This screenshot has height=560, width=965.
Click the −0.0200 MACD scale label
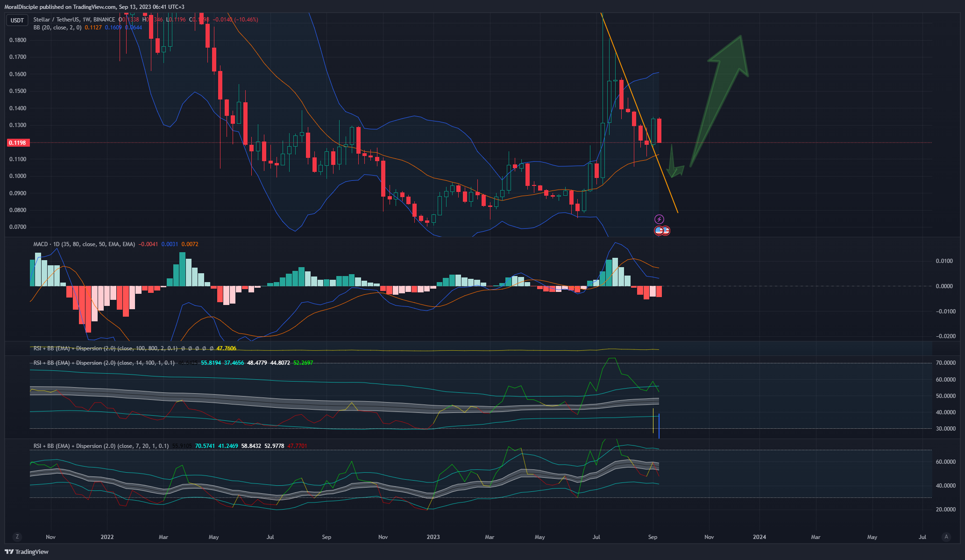(945, 336)
